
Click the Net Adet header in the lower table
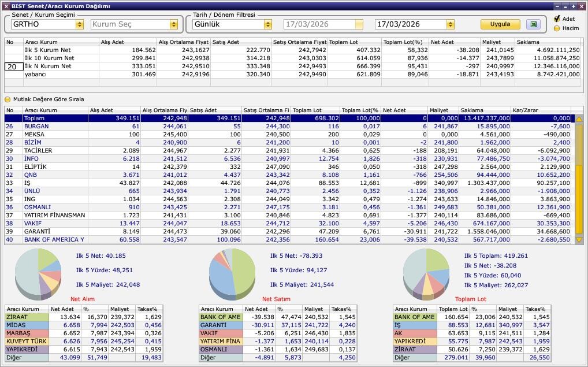(x=404, y=110)
